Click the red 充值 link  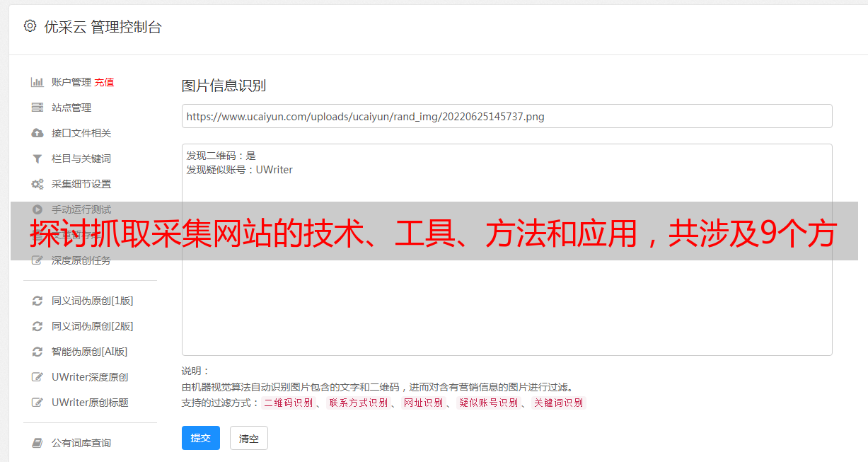[104, 82]
